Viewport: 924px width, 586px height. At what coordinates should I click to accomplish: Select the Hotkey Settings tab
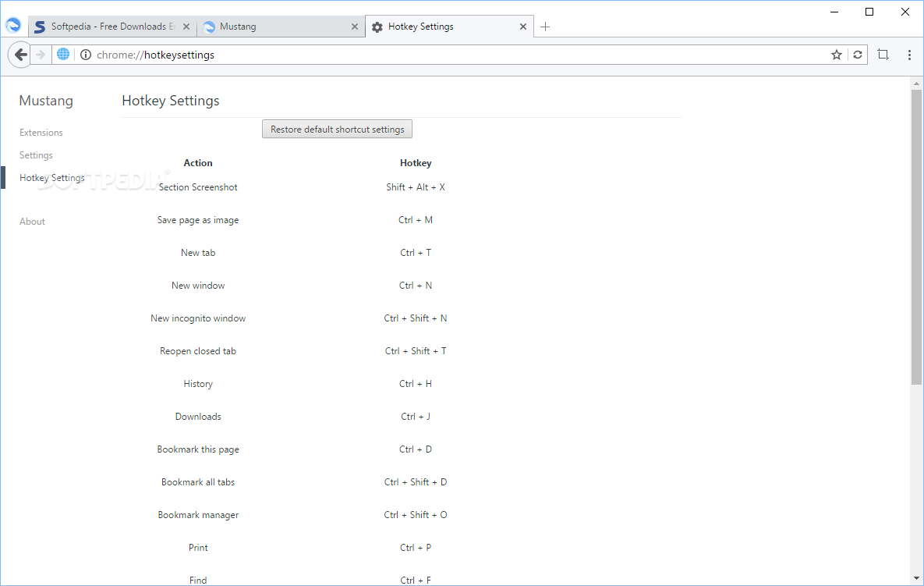coord(449,27)
